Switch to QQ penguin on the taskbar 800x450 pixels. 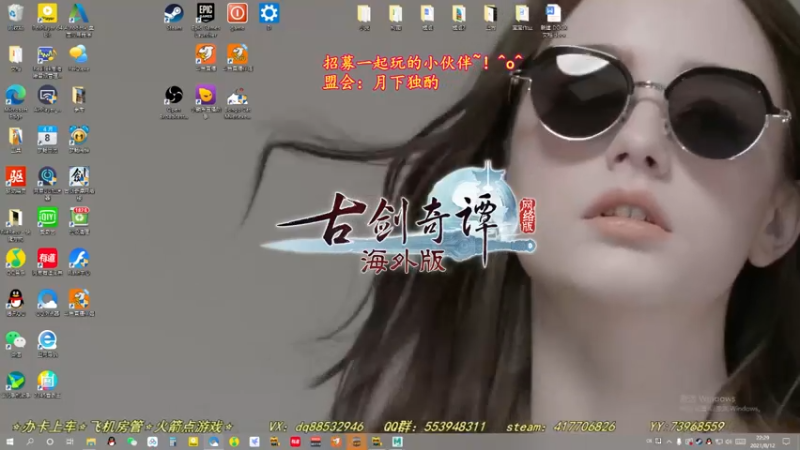point(111,442)
